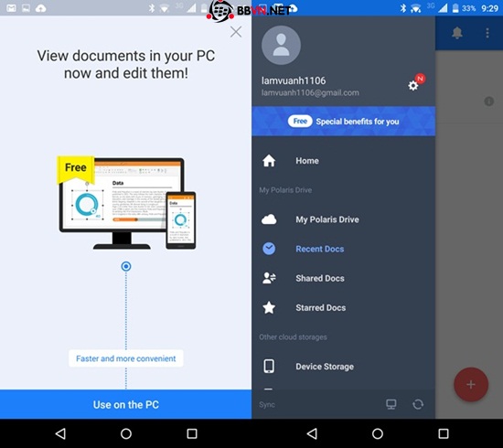Tap the My Polaris Drive section header
The image size is (503, 448).
click(285, 190)
